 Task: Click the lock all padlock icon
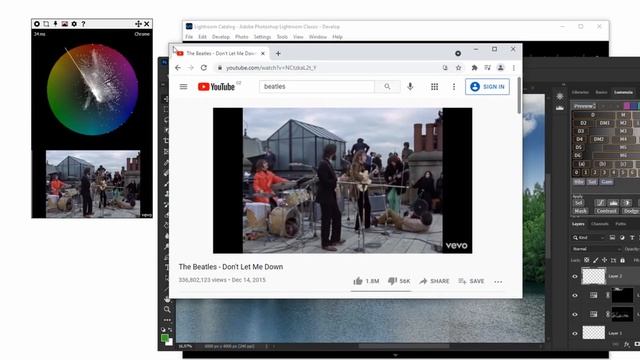click(x=622, y=260)
